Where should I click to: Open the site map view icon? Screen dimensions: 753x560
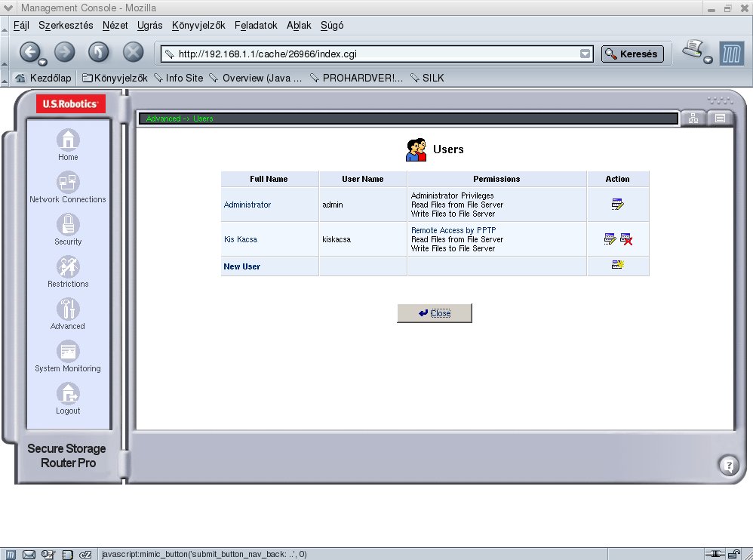(x=693, y=118)
